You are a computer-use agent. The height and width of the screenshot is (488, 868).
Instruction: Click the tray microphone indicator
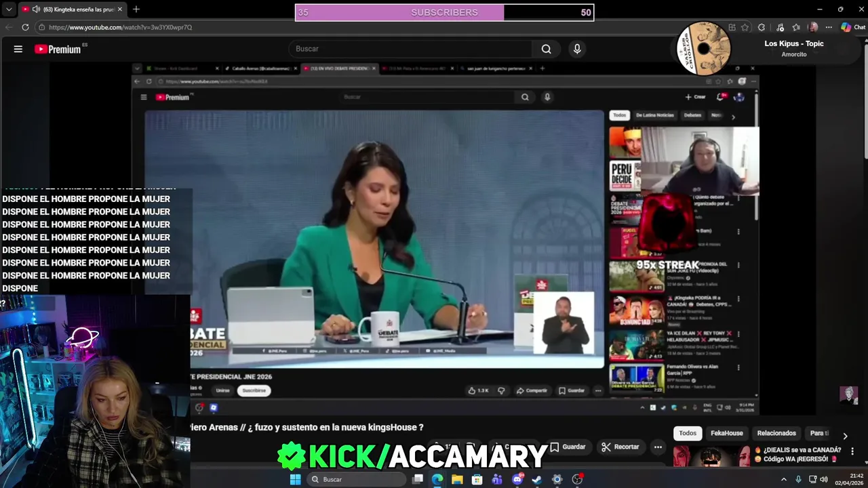(798, 479)
